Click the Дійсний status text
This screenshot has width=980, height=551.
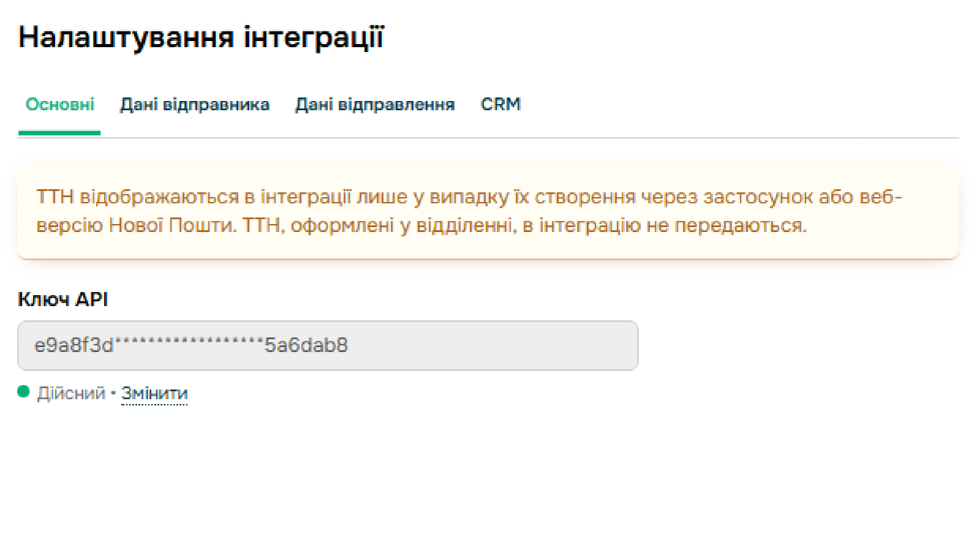71,393
